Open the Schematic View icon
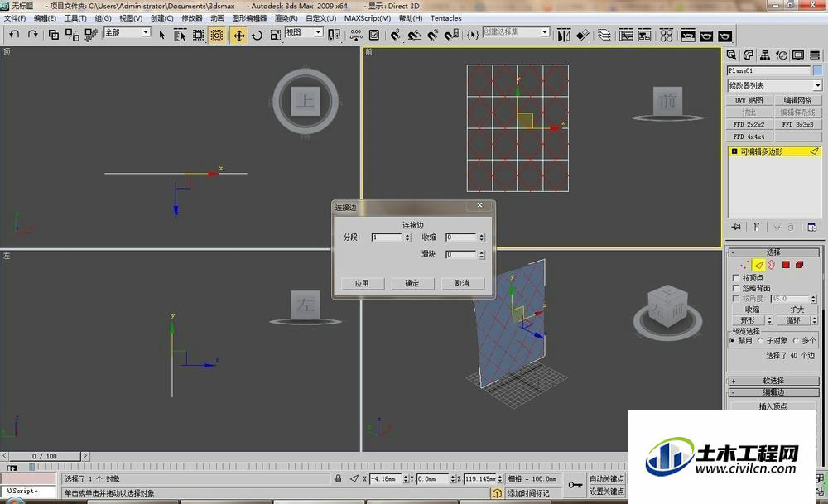828x504 pixels. 644,36
